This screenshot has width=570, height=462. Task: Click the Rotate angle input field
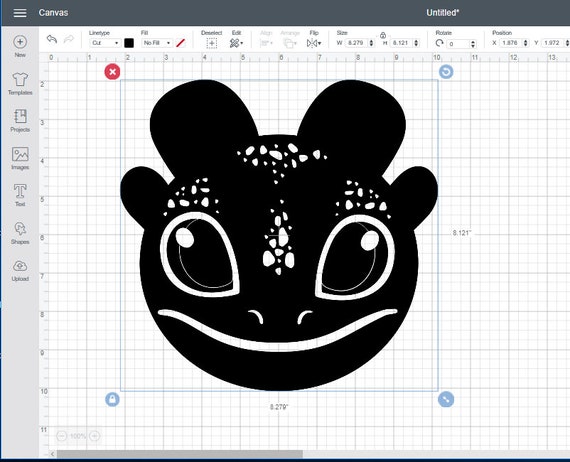pos(458,44)
